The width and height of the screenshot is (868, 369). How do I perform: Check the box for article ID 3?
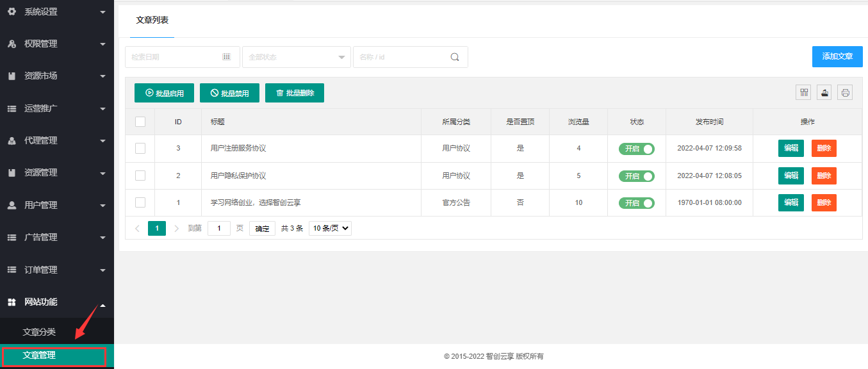pyautogui.click(x=140, y=148)
